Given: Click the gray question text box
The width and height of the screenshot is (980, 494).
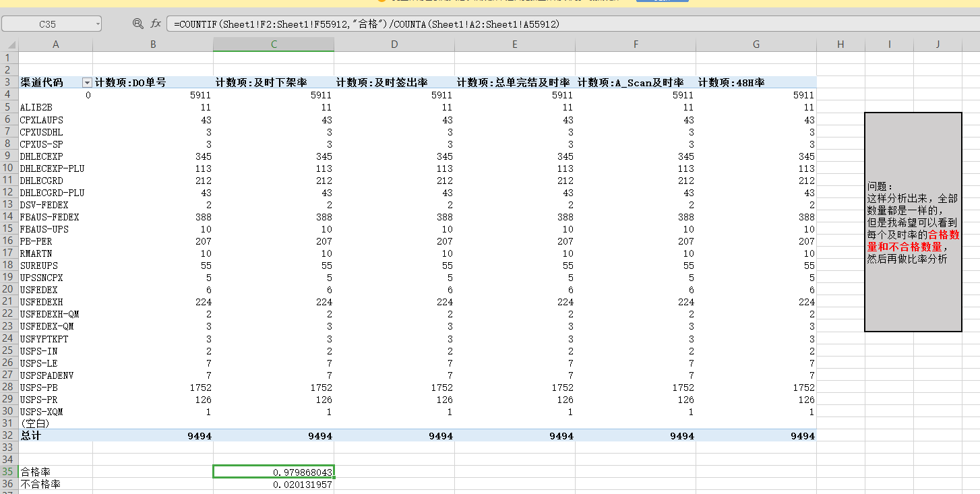Looking at the screenshot, I should pyautogui.click(x=913, y=222).
